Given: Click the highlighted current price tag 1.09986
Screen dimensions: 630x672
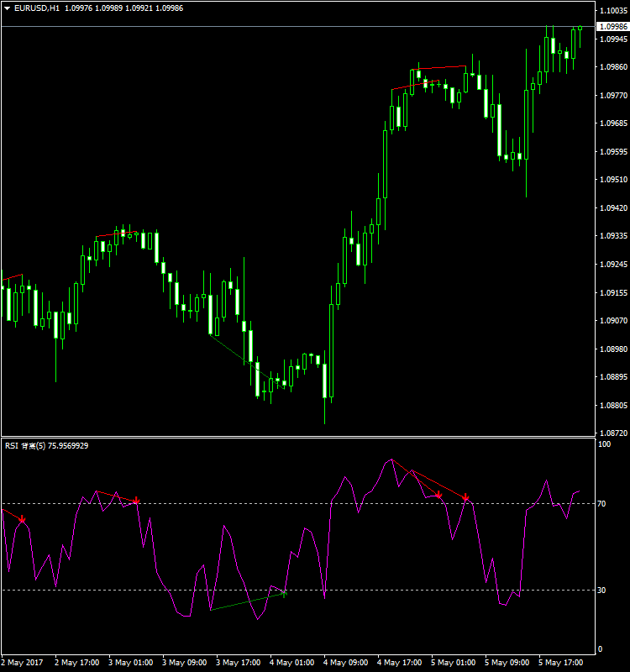Looking at the screenshot, I should click(611, 27).
